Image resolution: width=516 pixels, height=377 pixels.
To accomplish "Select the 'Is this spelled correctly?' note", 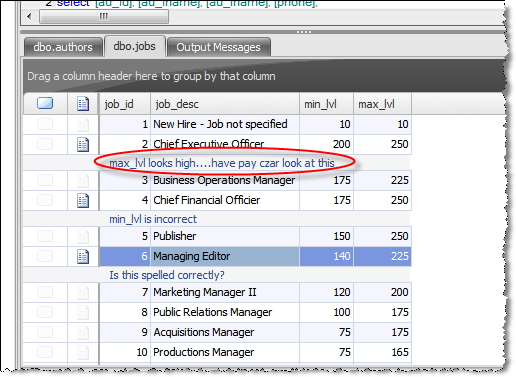I will click(167, 275).
